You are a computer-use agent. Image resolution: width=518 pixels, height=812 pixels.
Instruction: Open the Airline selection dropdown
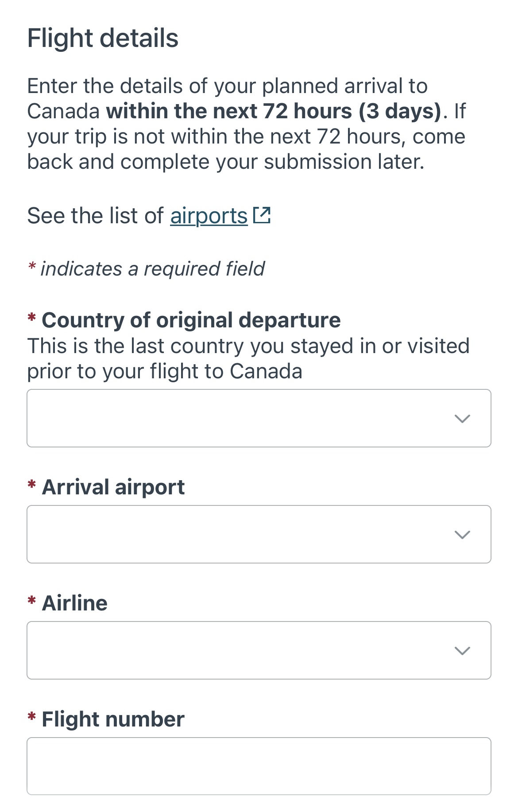pos(259,650)
